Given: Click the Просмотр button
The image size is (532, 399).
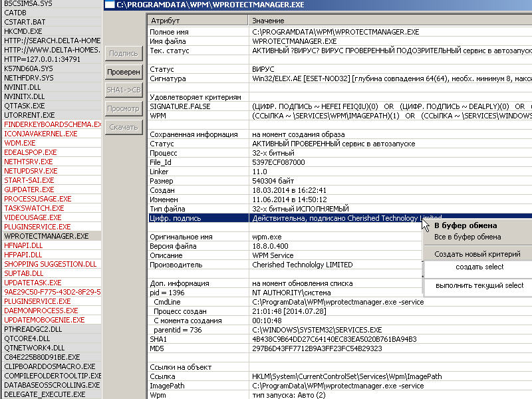Looking at the screenshot, I should (x=124, y=108).
